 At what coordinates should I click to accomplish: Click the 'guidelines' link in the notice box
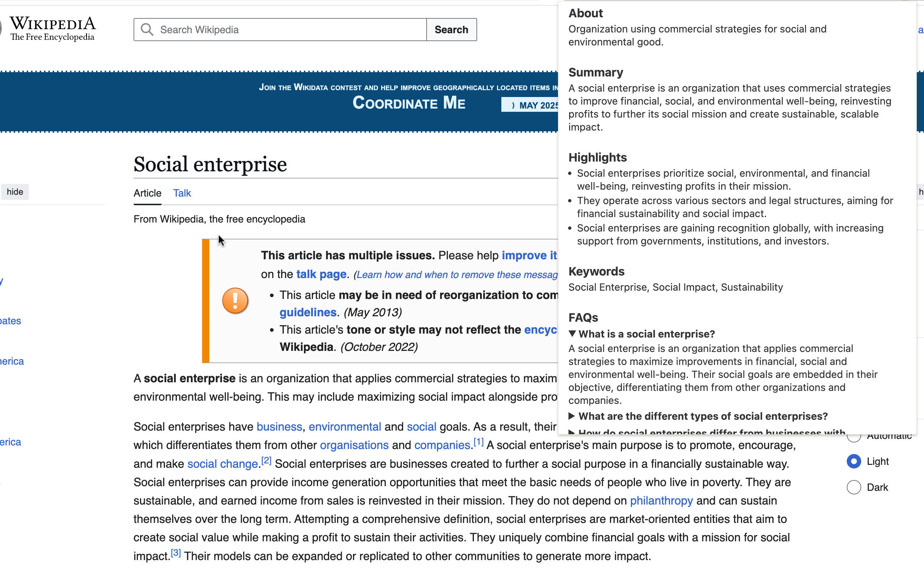[308, 312]
